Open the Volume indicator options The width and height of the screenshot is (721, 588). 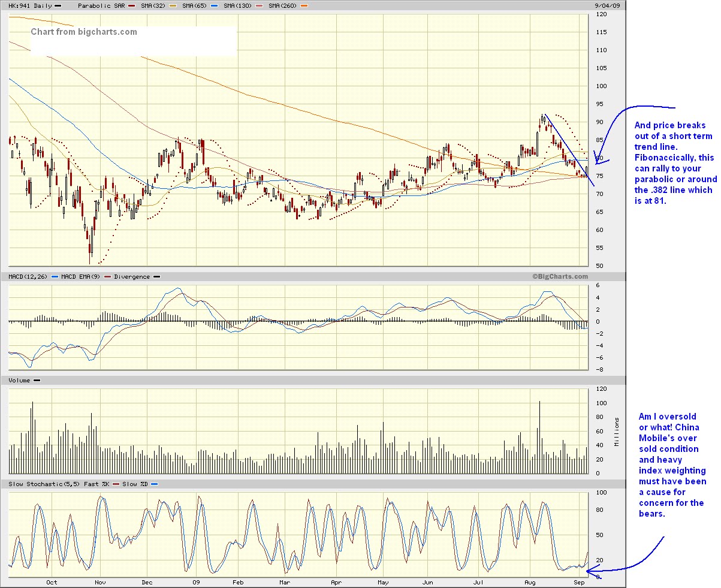coord(18,380)
